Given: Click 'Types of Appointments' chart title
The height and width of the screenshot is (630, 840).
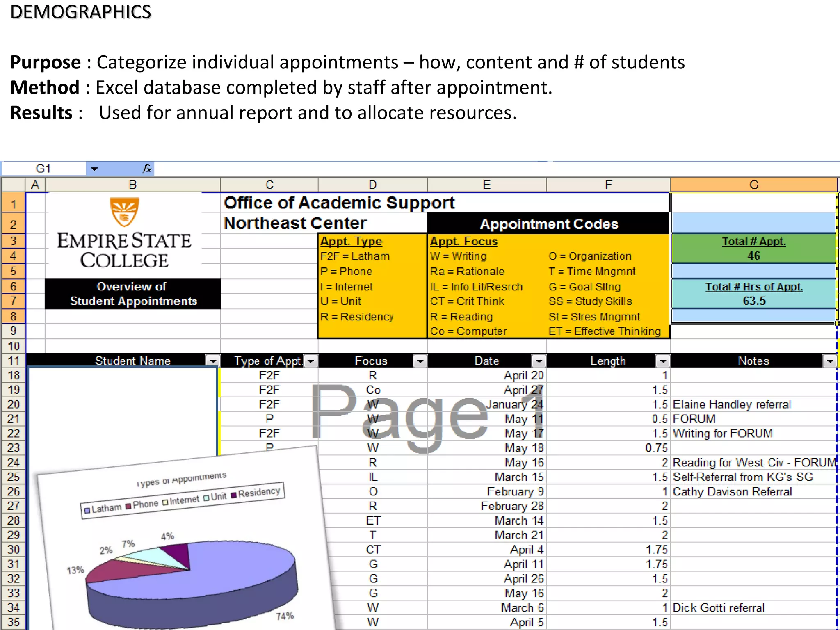Looking at the screenshot, I should (x=181, y=479).
